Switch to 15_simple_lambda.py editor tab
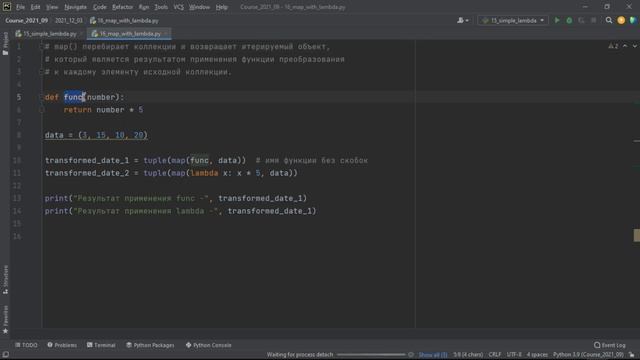 point(49,34)
